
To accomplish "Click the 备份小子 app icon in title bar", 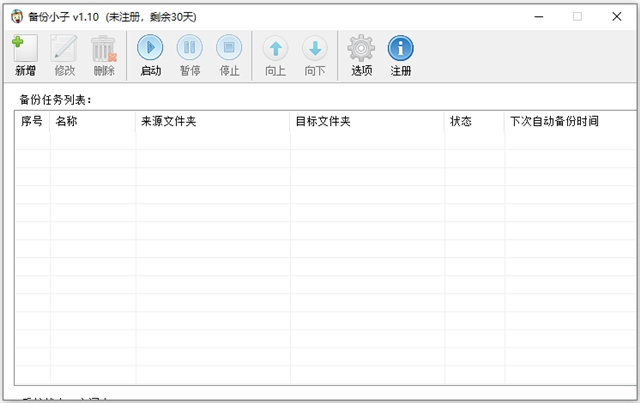I will pos(17,17).
